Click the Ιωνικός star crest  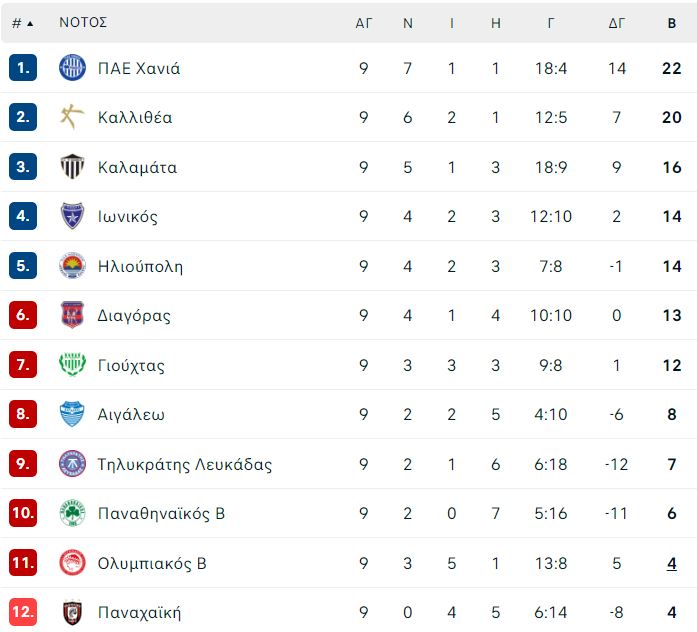point(72,216)
